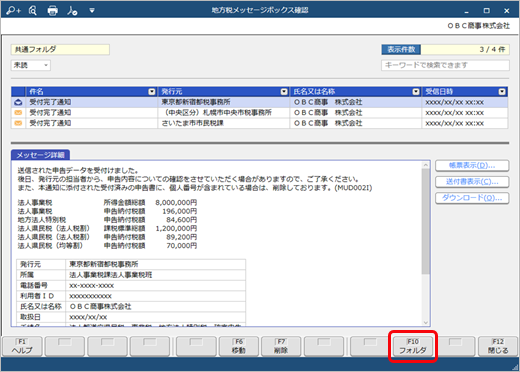
Task: Click unread mail icon of 札幌市中央市税事務所 row
Action: [18, 113]
